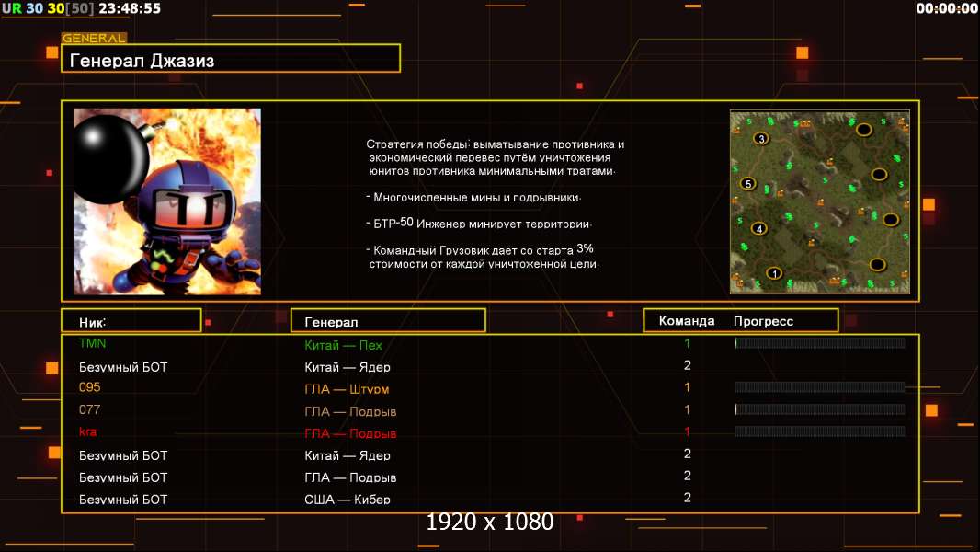Click 'ГЛА — Подрыв' in 077's row
Image resolution: width=980 pixels, height=552 pixels.
[x=350, y=410]
